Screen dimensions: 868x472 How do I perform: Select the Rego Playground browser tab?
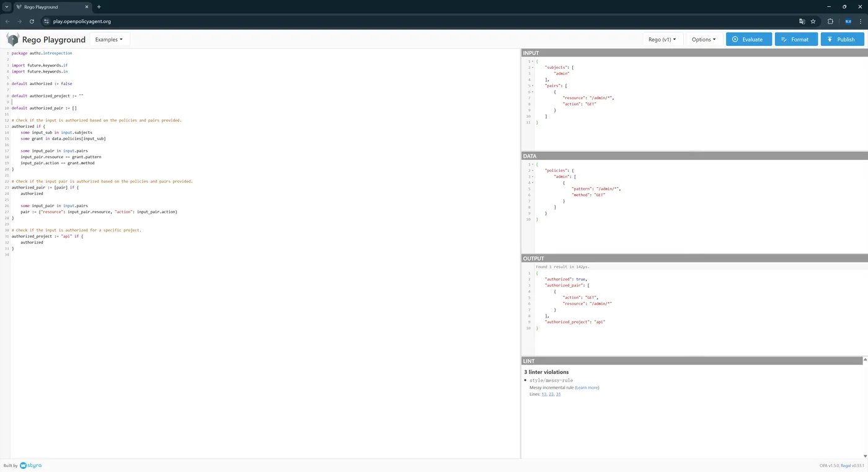coord(52,7)
